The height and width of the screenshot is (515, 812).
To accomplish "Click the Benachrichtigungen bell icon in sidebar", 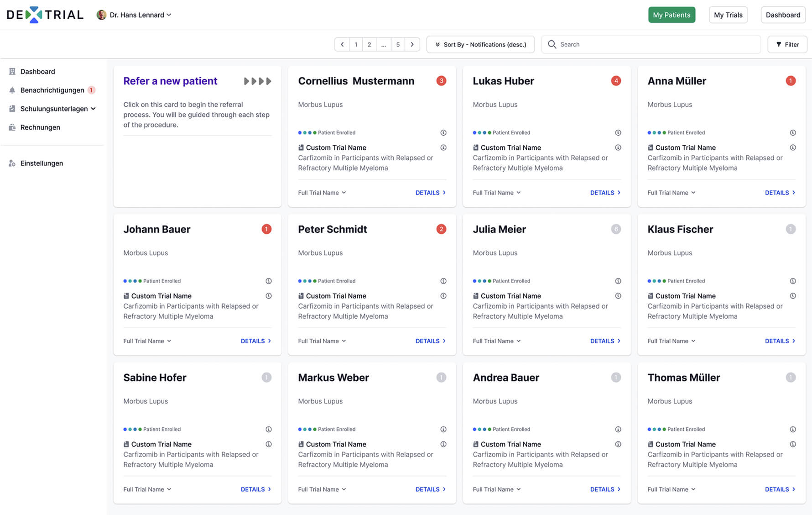I will (x=12, y=90).
